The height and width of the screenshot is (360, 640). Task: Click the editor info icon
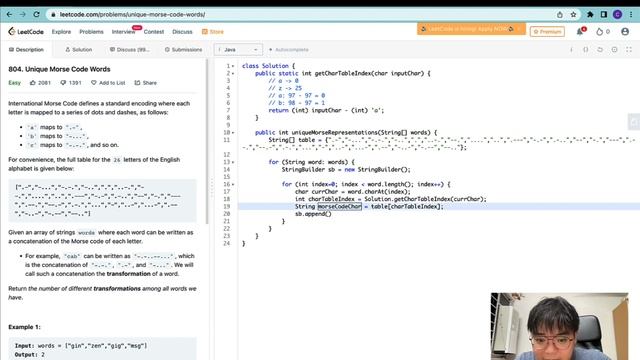click(571, 49)
